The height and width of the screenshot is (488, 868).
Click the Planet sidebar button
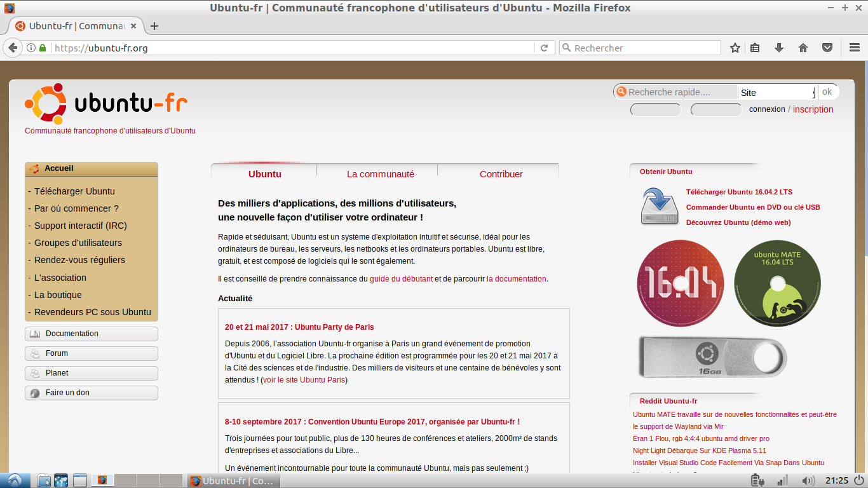pyautogui.click(x=92, y=373)
